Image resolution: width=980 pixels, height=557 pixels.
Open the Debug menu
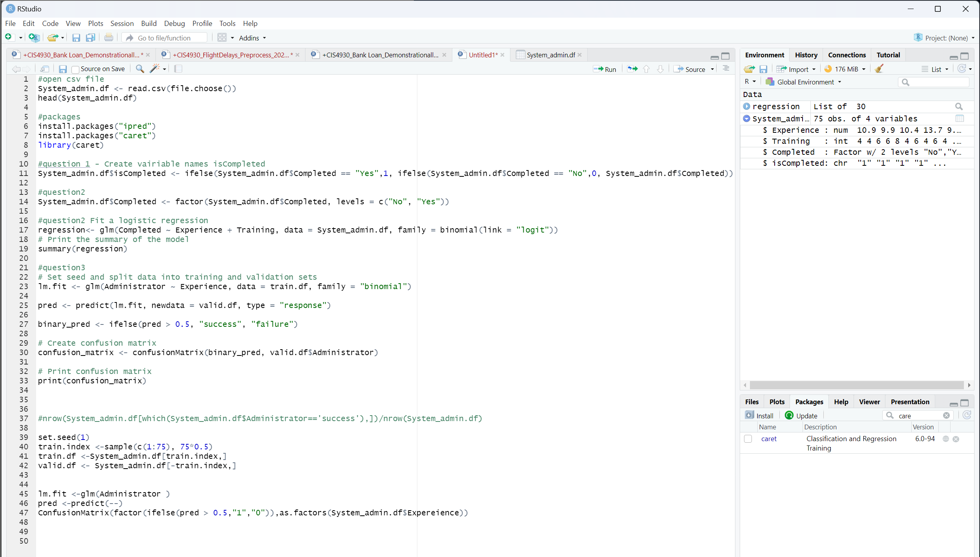pos(174,23)
